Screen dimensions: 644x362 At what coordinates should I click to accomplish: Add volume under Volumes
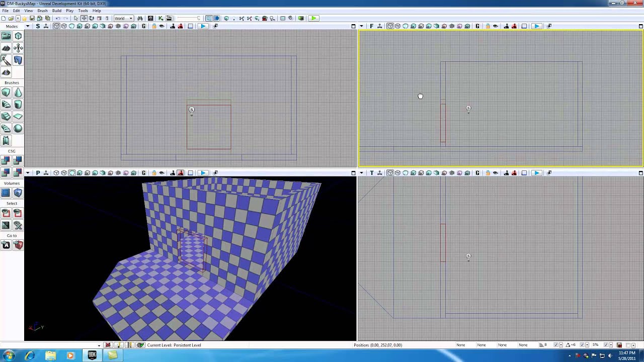coord(18,193)
